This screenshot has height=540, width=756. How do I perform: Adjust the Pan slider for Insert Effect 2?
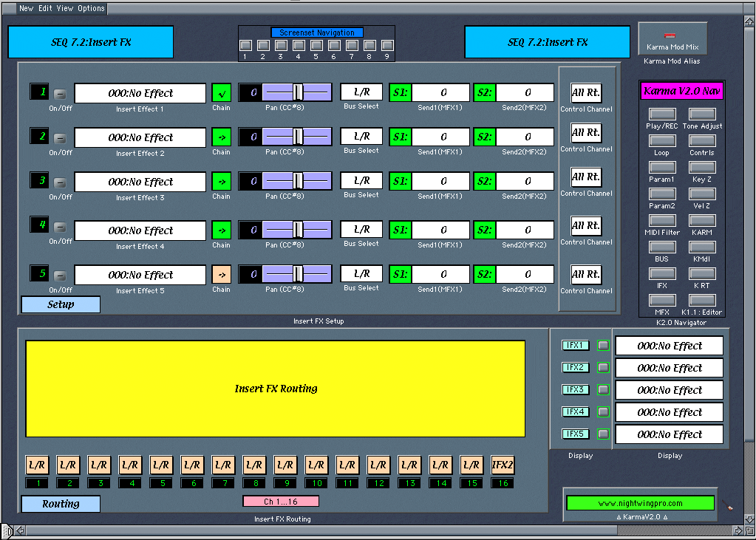pos(297,137)
